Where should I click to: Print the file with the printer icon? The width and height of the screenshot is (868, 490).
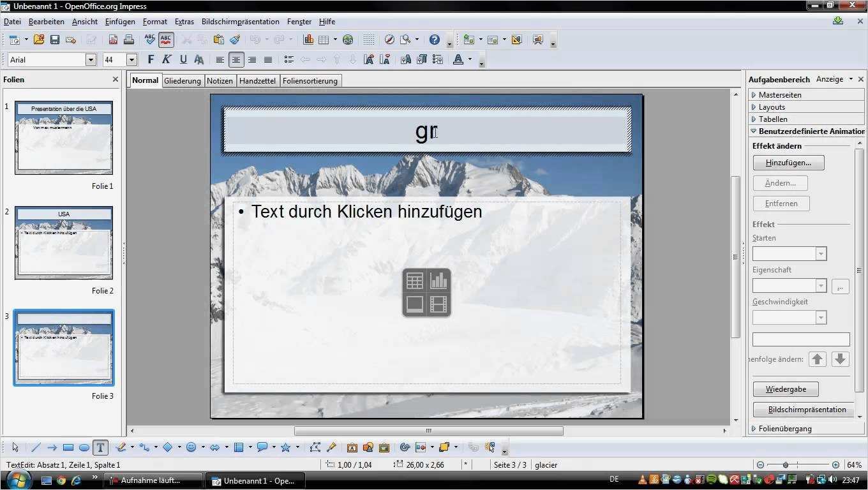click(x=129, y=40)
